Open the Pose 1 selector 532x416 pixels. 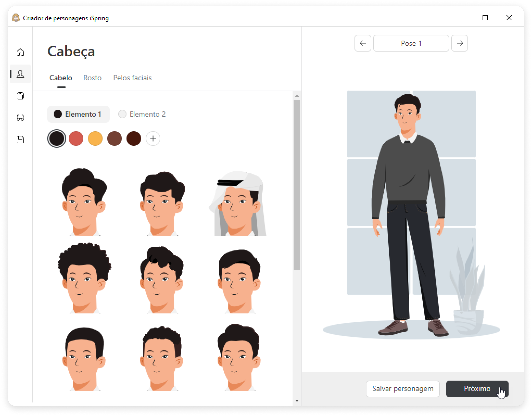pyautogui.click(x=411, y=43)
